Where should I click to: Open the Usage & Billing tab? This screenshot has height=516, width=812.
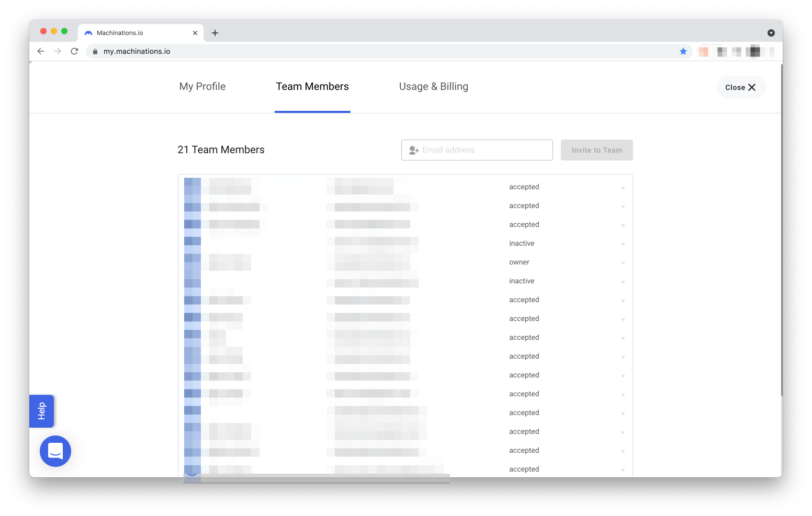[x=434, y=87]
